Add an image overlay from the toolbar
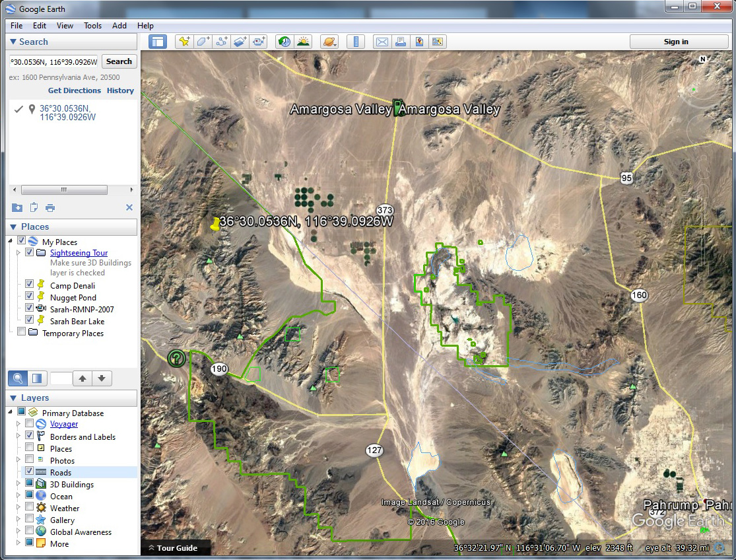 [x=240, y=42]
